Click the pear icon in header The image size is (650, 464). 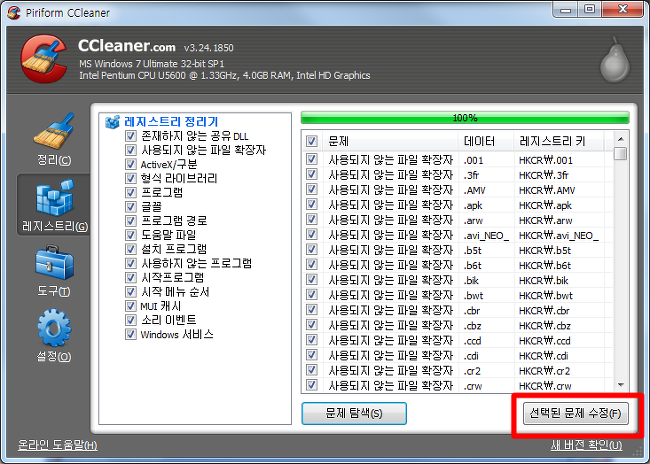pos(615,59)
